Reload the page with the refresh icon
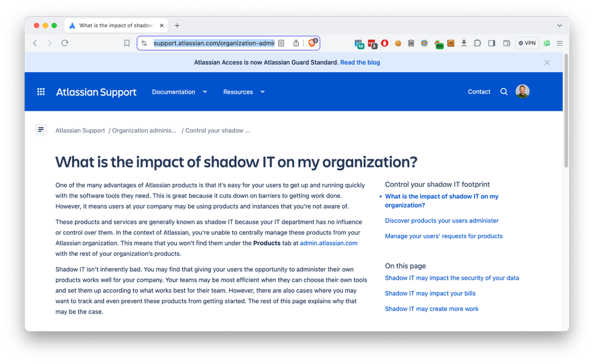The image size is (594, 364). click(65, 43)
